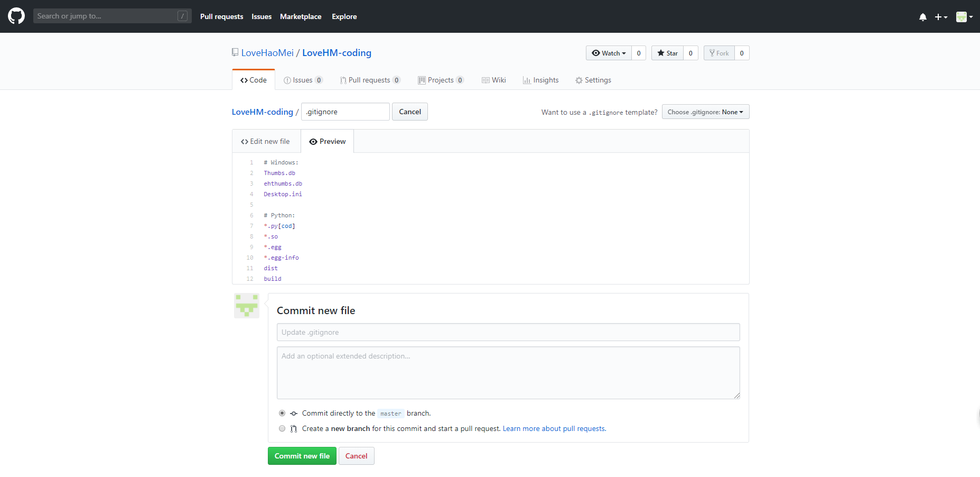Click the pull request icon by Create a new branch
Image resolution: width=980 pixels, height=477 pixels.
tap(294, 429)
